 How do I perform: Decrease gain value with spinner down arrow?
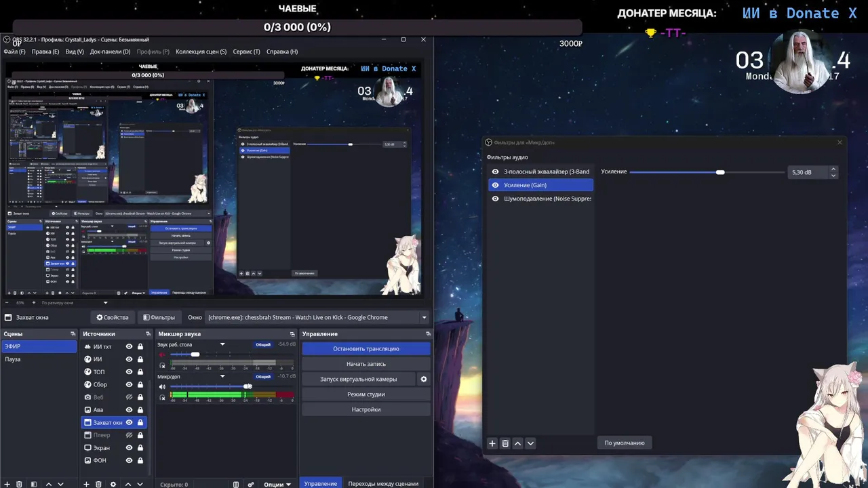click(x=833, y=176)
